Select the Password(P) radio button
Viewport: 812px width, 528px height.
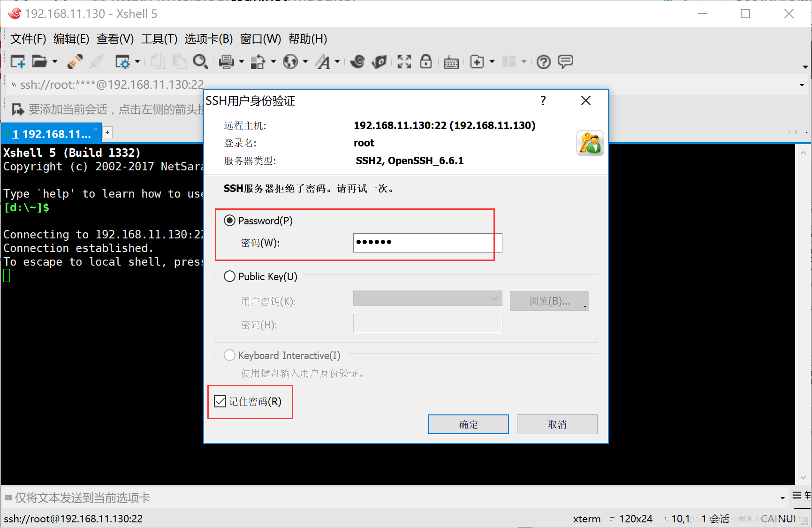click(229, 221)
